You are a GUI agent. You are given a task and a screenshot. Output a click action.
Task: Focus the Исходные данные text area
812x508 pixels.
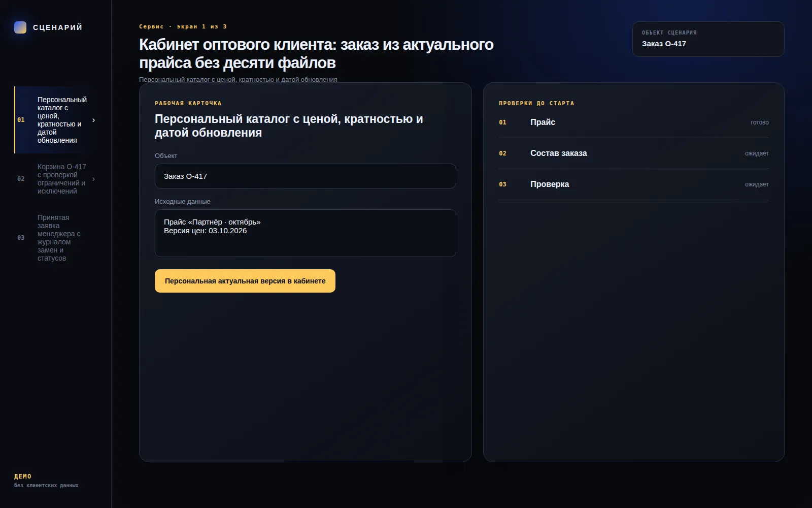tap(305, 233)
